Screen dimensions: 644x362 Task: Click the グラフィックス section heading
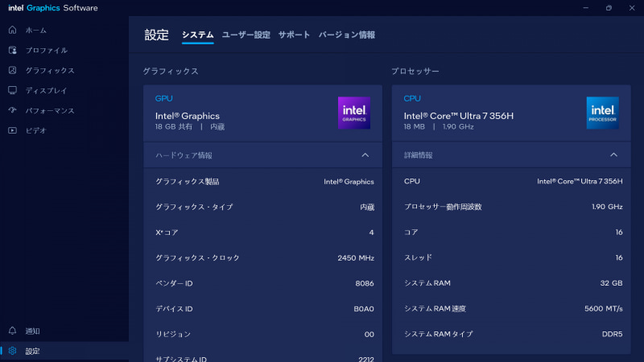click(x=171, y=71)
